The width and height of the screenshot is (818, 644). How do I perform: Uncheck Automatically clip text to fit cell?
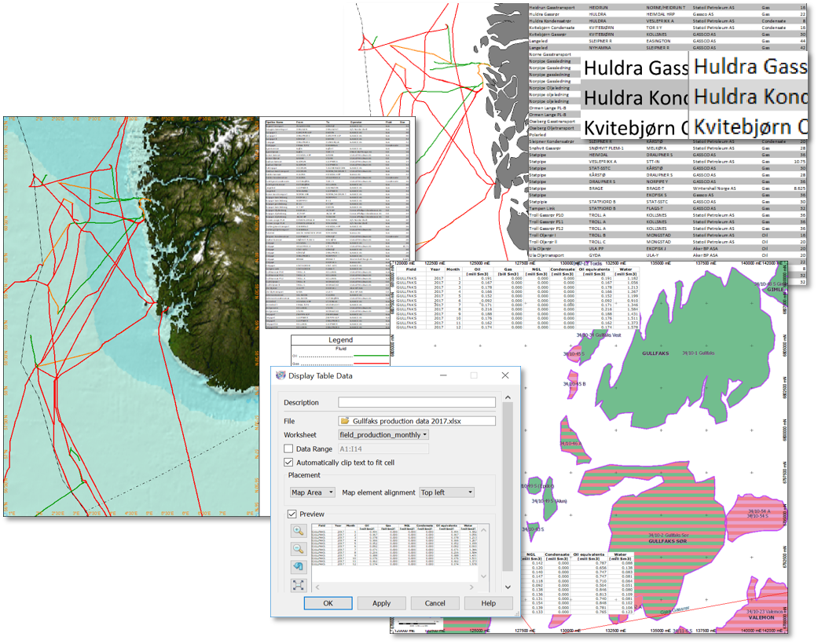(x=288, y=463)
